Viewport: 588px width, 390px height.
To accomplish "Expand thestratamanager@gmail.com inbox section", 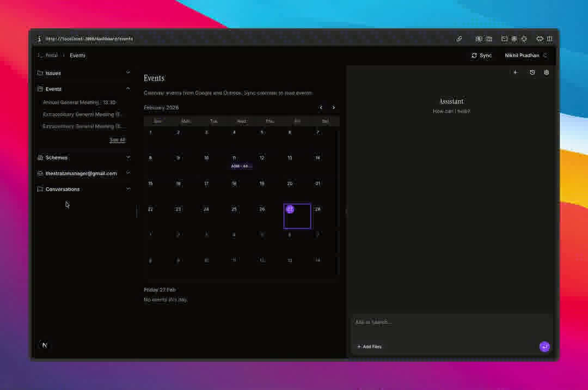I will (x=128, y=173).
